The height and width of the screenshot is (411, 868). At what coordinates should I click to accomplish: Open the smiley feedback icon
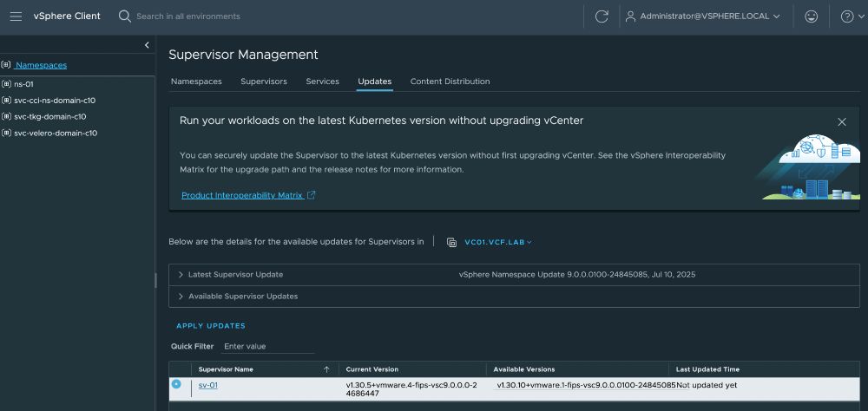pos(812,16)
